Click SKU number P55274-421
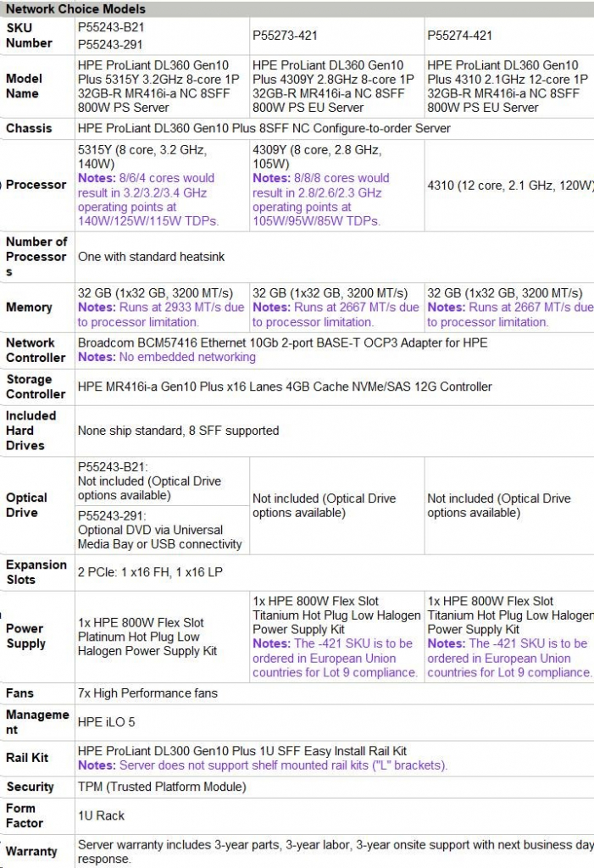 tap(459, 36)
